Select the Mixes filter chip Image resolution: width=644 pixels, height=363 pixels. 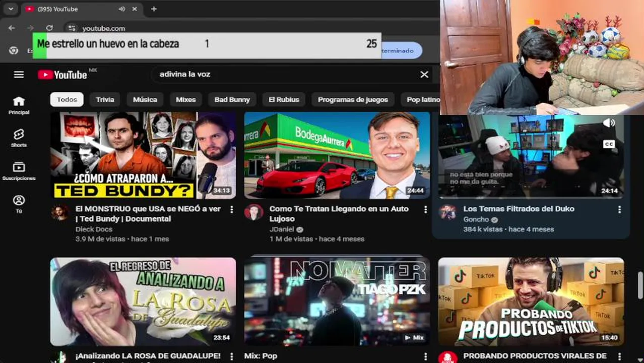(x=185, y=100)
